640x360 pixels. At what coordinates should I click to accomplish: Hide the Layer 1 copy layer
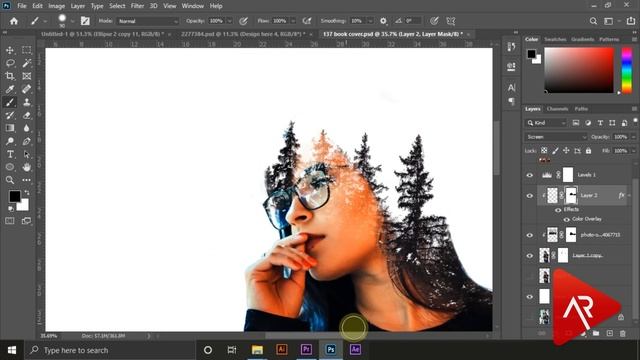(530, 256)
